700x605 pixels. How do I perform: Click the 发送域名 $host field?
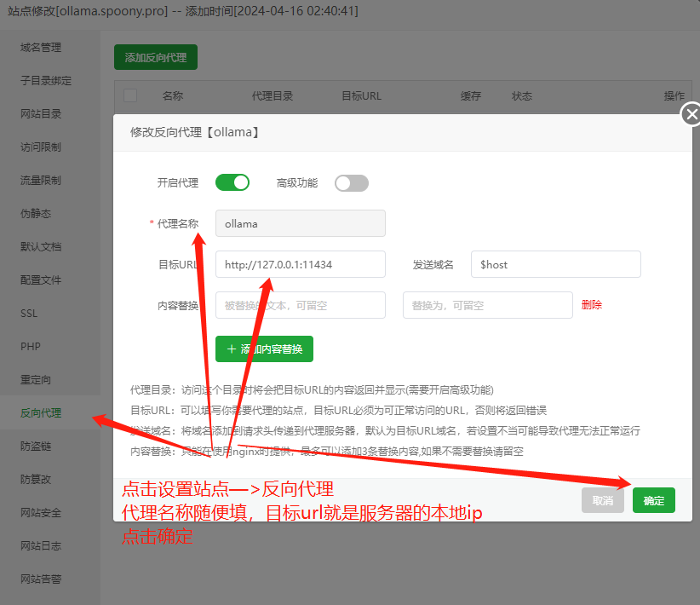pyautogui.click(x=555, y=264)
